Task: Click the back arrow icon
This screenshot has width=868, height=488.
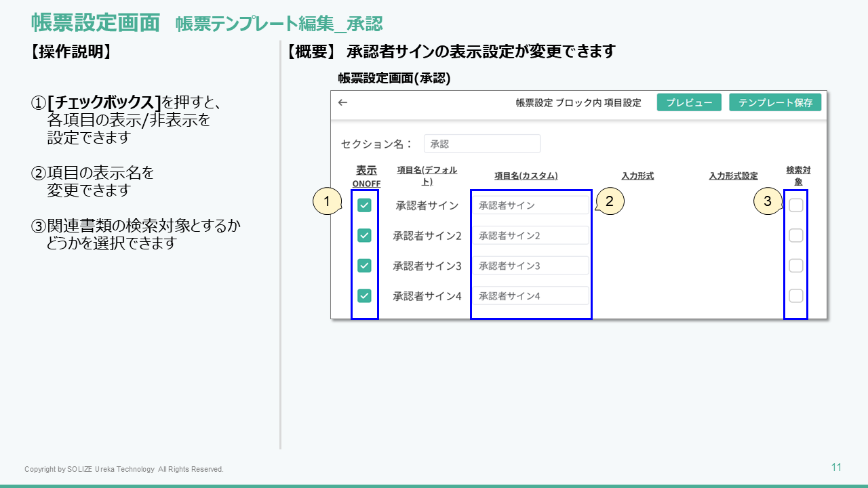Action: coord(342,103)
